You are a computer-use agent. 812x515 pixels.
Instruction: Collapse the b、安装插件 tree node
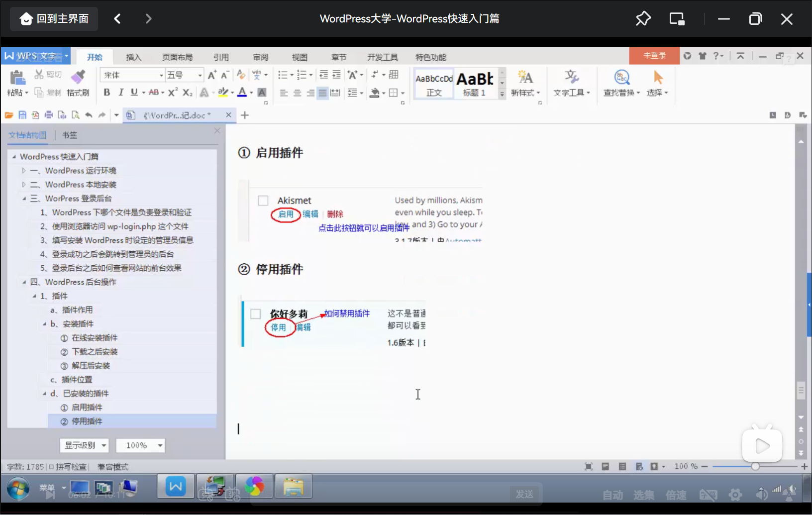[44, 324]
